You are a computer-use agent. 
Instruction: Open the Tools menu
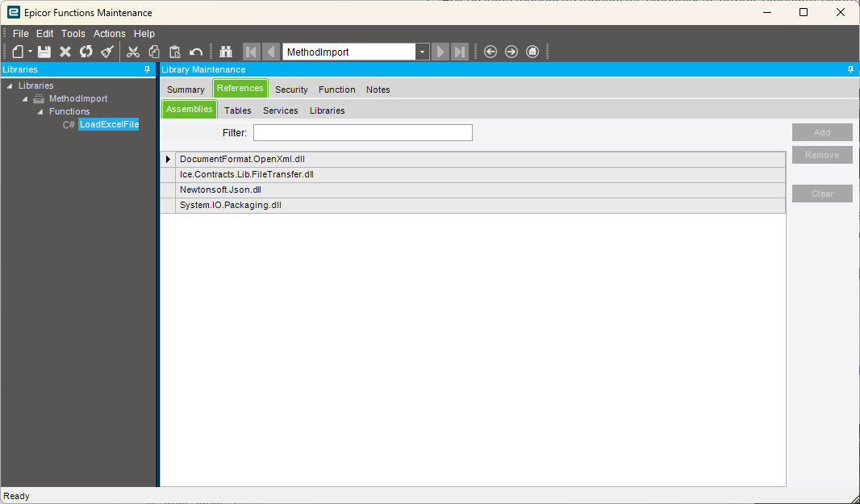tap(73, 33)
